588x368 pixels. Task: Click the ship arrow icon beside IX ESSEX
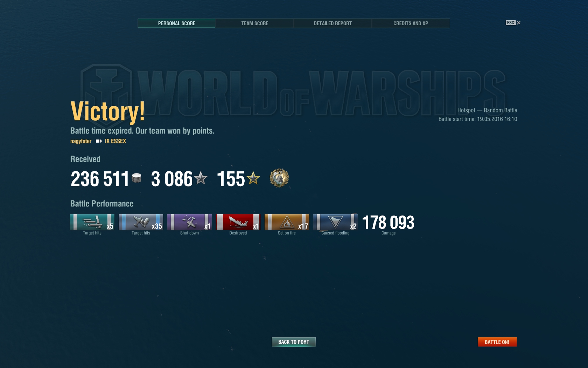[99, 141]
